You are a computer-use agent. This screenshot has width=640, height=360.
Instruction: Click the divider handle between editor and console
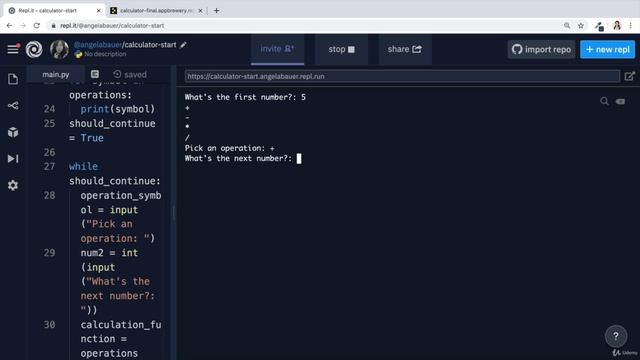174,213
